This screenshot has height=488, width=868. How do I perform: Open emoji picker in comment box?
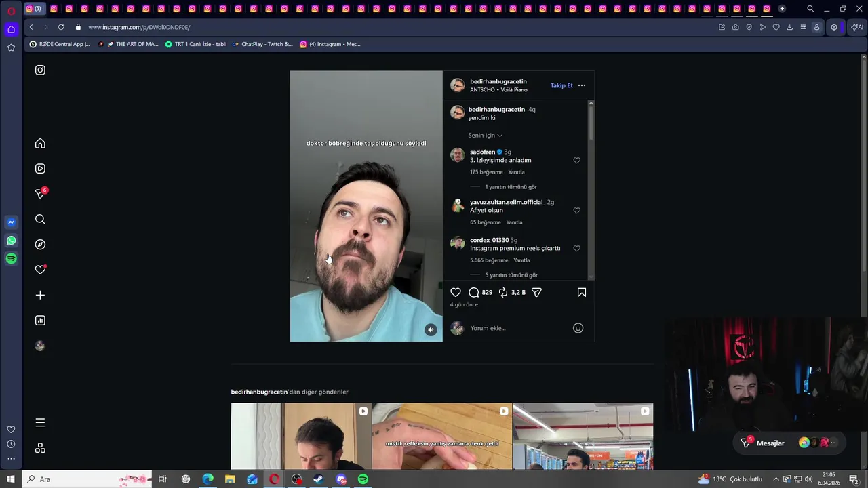point(578,328)
